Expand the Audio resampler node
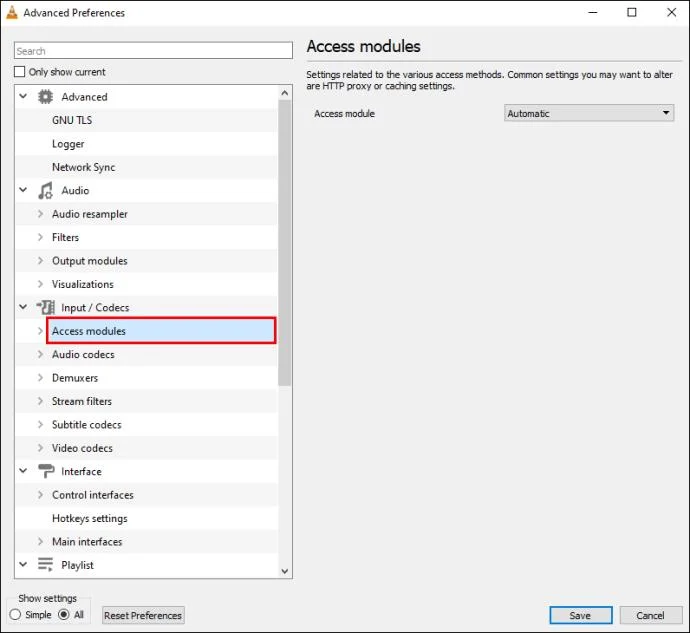The width and height of the screenshot is (690, 633). (40, 214)
